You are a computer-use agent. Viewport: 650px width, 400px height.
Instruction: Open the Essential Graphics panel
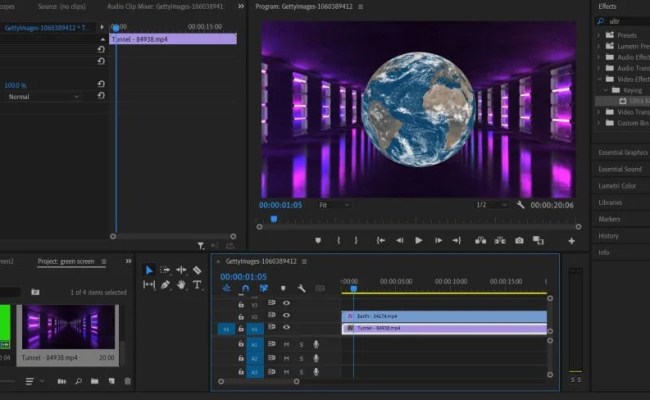point(622,153)
